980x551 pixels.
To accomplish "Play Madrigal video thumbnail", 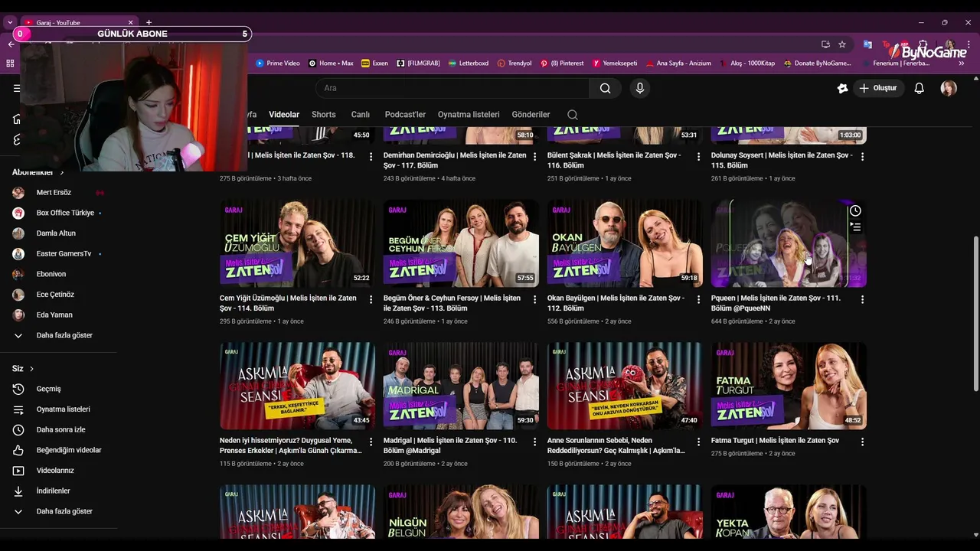I will [x=461, y=386].
